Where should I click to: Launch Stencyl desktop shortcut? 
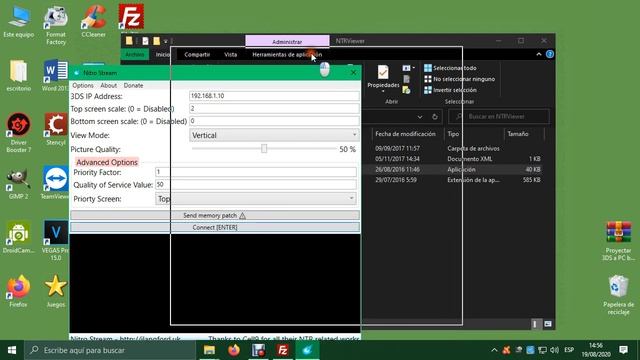[56, 130]
